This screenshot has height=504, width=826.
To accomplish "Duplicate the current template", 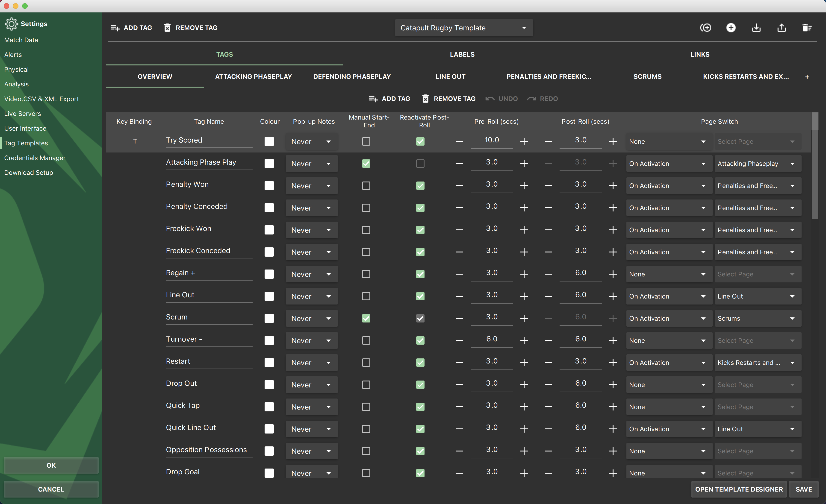I will point(706,27).
